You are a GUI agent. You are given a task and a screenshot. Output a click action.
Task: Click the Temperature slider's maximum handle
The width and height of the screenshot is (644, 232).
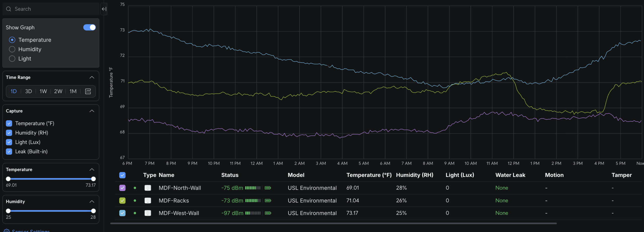(x=93, y=179)
